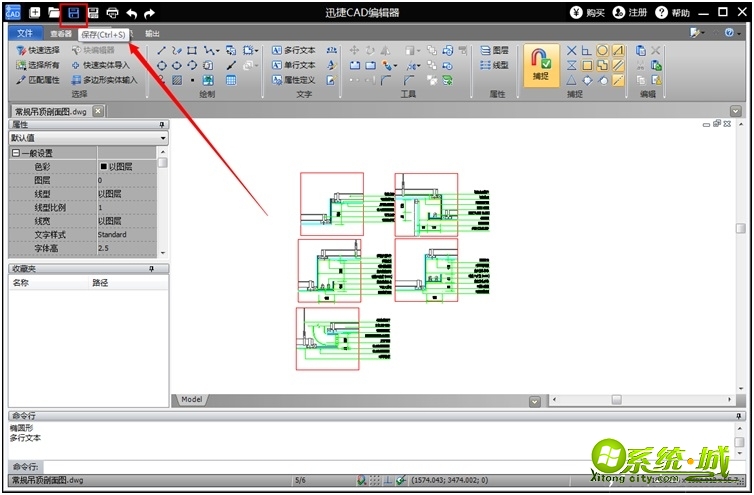Open file with the folder icon
This screenshot has width=754, height=495.
(x=53, y=13)
